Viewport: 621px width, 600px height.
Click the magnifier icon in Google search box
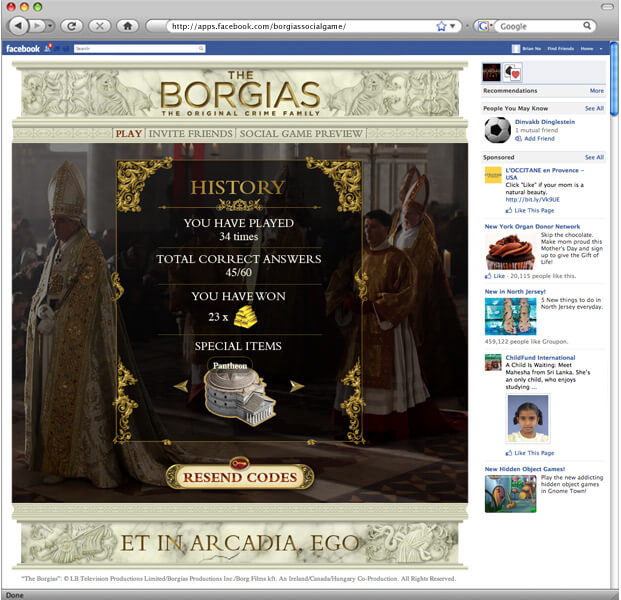click(587, 26)
